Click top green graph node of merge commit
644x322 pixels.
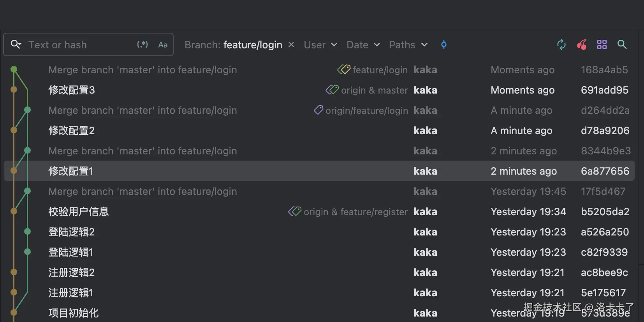tap(14, 69)
